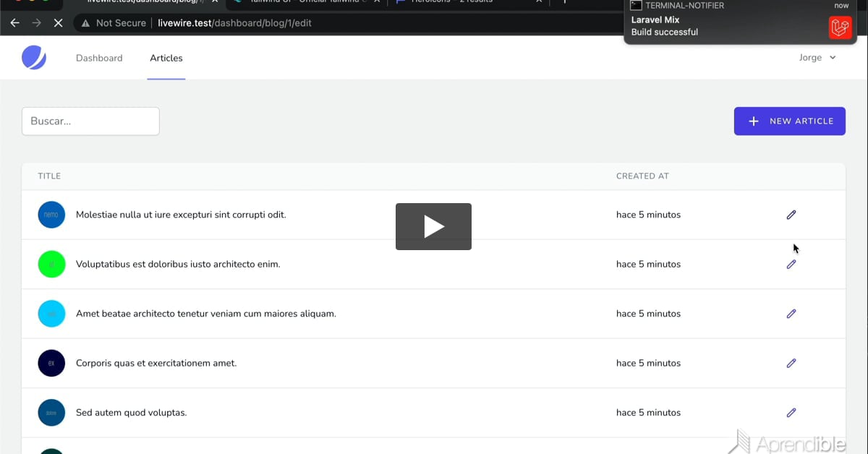
Task: Go to the Dashboard nav item
Action: click(x=99, y=58)
